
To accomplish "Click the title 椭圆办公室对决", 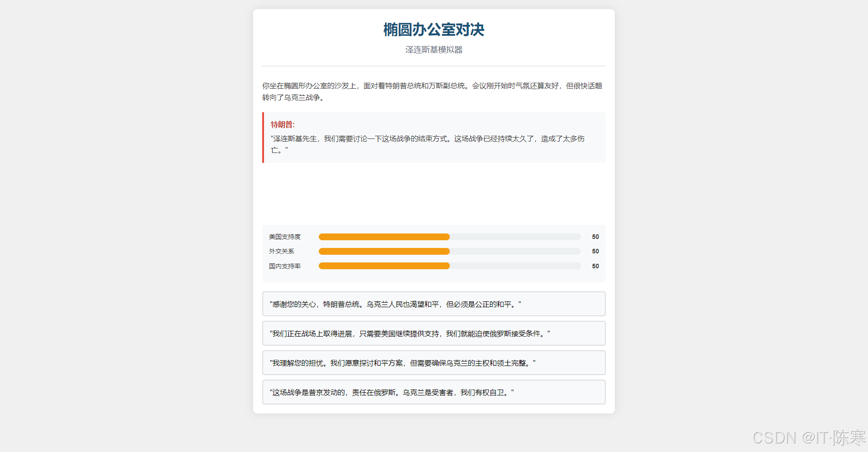I will pyautogui.click(x=434, y=29).
